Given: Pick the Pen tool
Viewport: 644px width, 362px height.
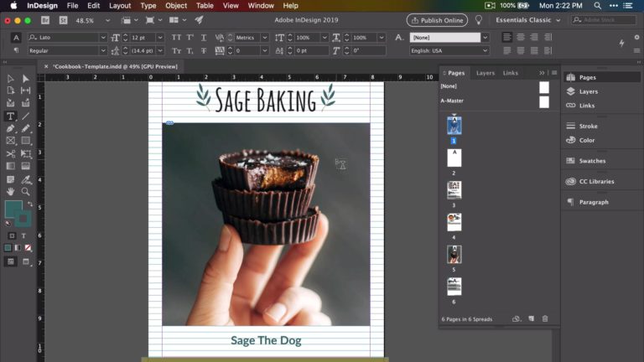Looking at the screenshot, I should [x=10, y=128].
